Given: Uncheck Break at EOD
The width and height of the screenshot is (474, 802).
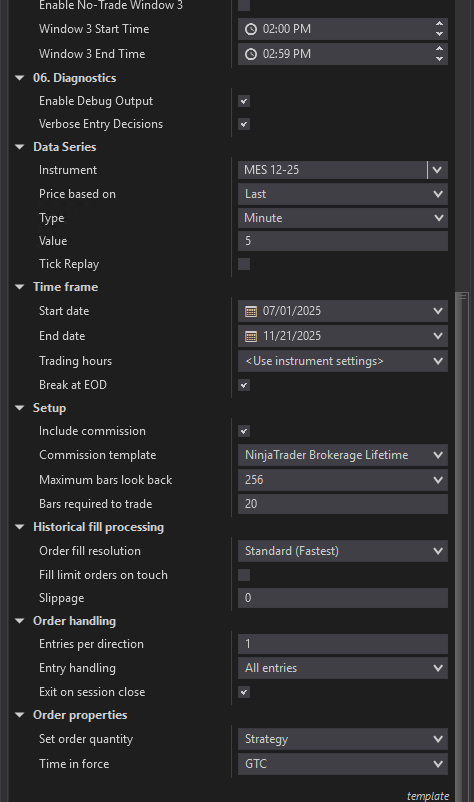Looking at the screenshot, I should point(244,385).
